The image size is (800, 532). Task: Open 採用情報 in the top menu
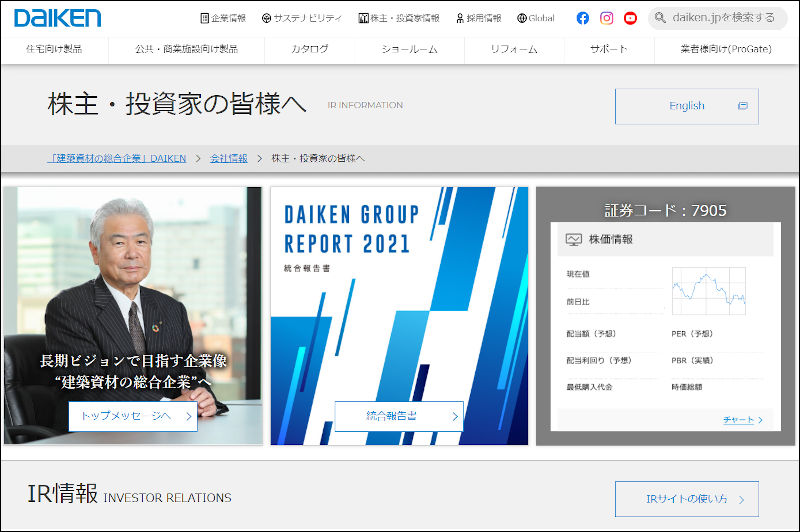479,18
